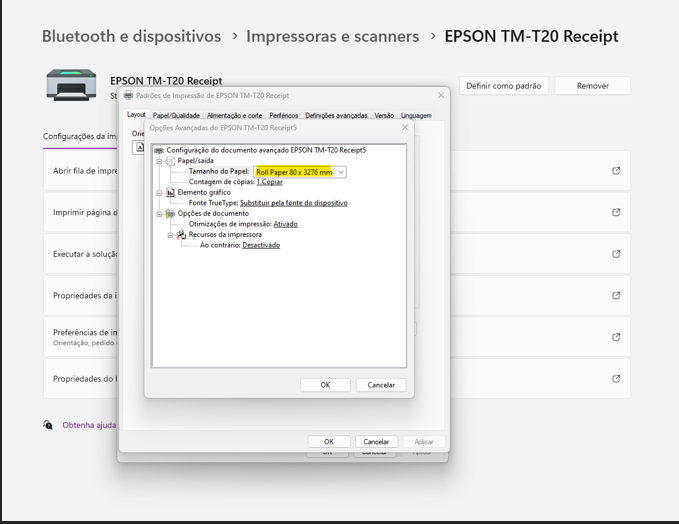Screen dimensions: 679x524
Task: Click the Definir como padrão button
Action: pyautogui.click(x=503, y=86)
